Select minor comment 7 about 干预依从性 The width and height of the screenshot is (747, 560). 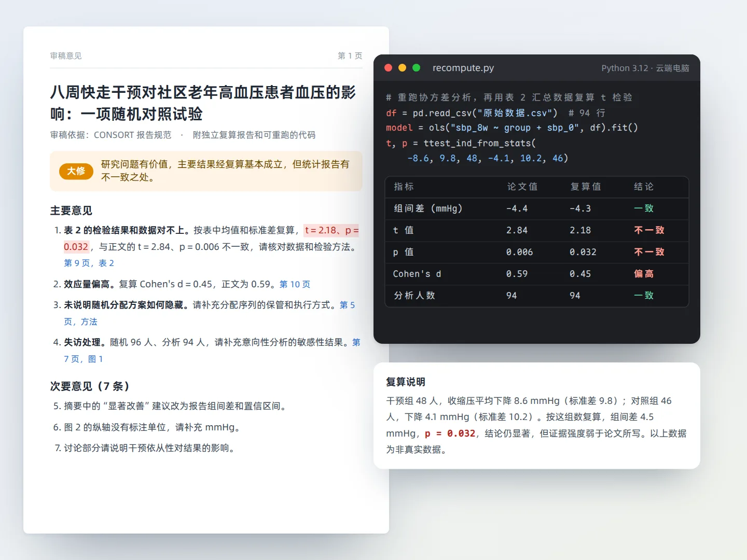pyautogui.click(x=145, y=448)
